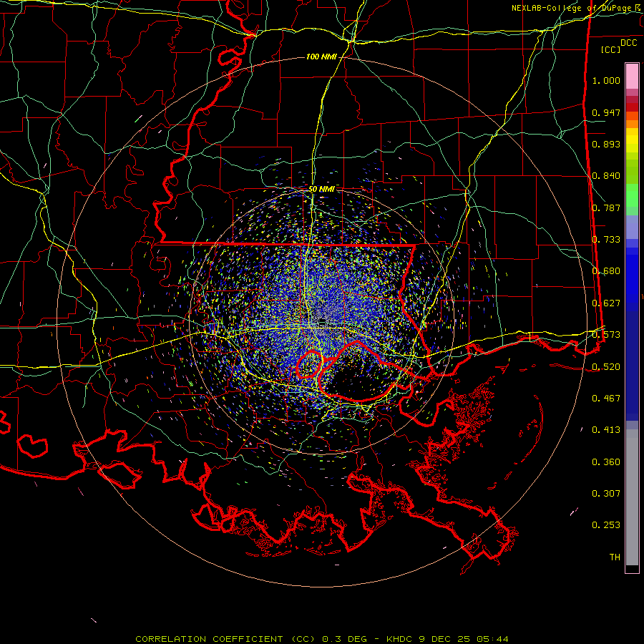
Task: Click the 0.627 scale value
Action: (x=606, y=303)
